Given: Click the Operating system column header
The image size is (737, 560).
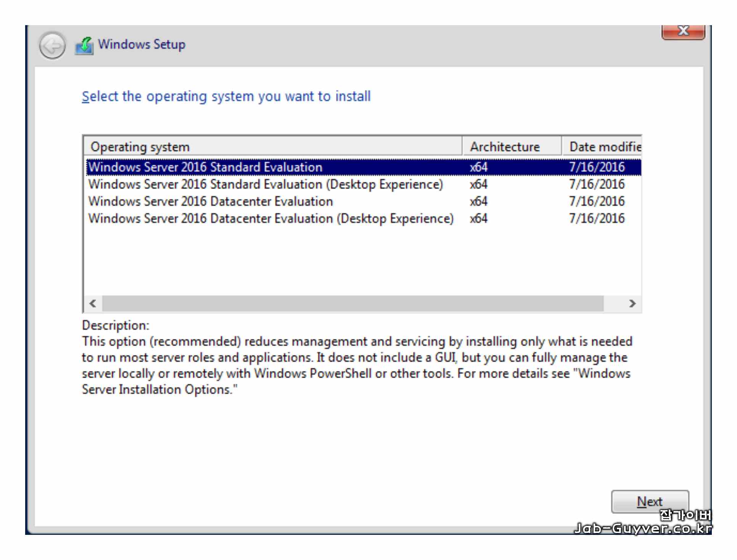Looking at the screenshot, I should (x=272, y=147).
